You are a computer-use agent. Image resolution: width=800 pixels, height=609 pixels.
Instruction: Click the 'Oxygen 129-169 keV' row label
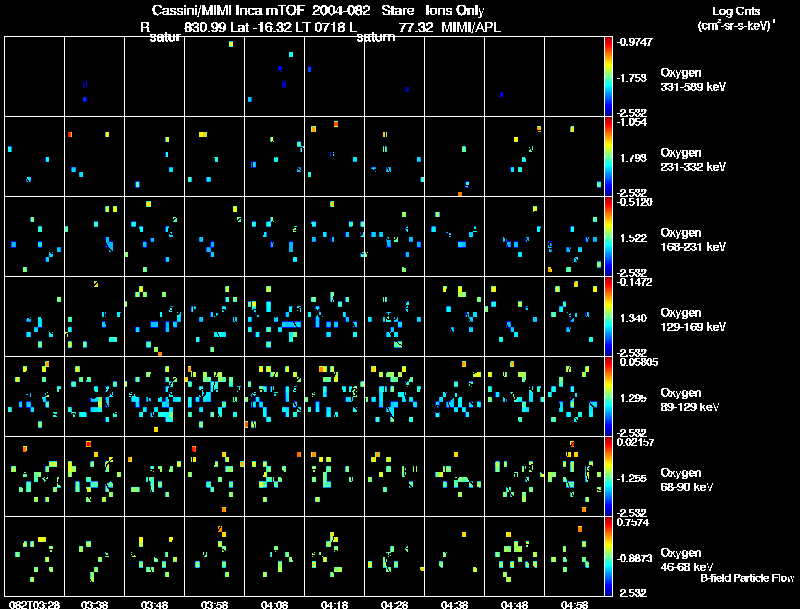pos(693,320)
